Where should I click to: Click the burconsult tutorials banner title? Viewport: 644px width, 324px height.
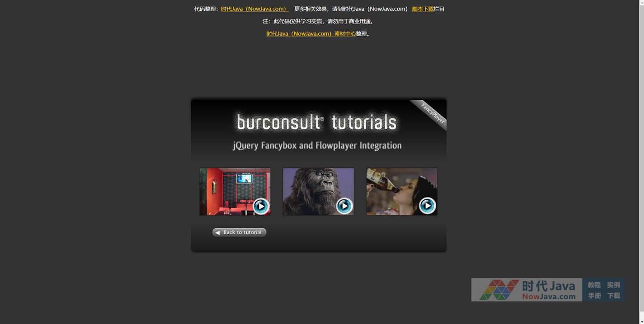coord(316,122)
